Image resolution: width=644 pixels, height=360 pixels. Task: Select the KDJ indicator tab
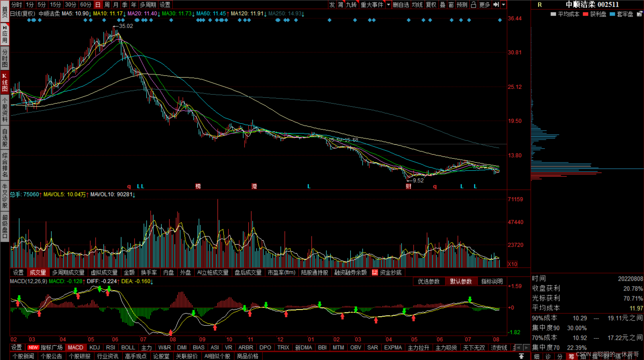click(x=95, y=347)
